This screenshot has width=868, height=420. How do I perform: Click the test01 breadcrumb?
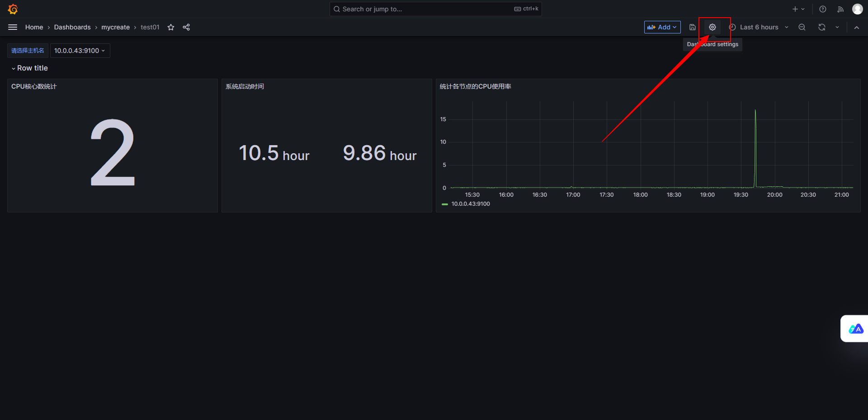pos(150,27)
